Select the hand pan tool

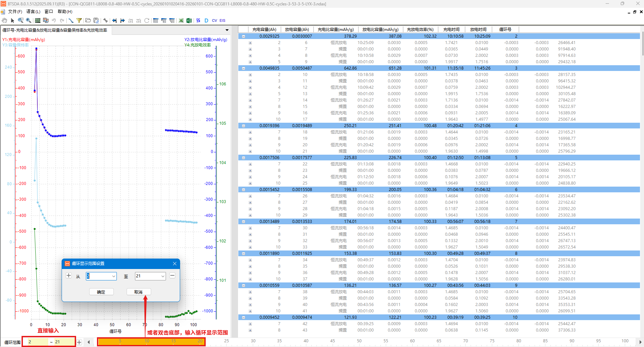pyautogui.click(x=4, y=21)
